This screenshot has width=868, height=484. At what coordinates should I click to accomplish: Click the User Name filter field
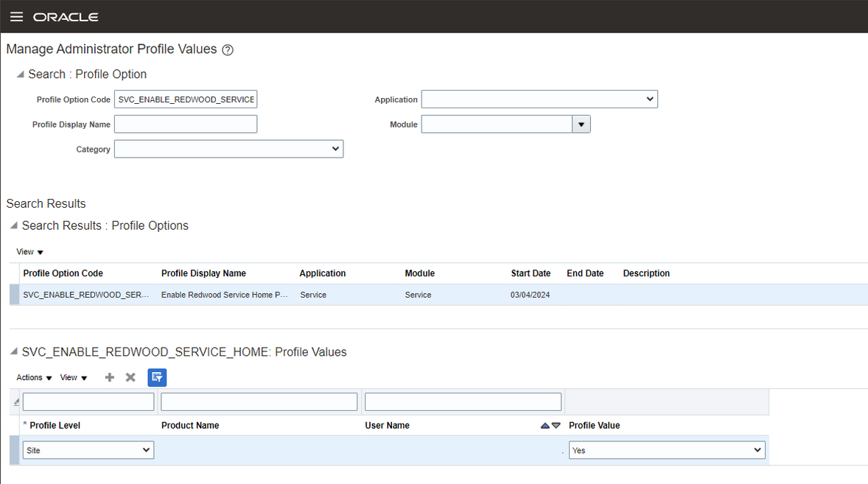[463, 401]
